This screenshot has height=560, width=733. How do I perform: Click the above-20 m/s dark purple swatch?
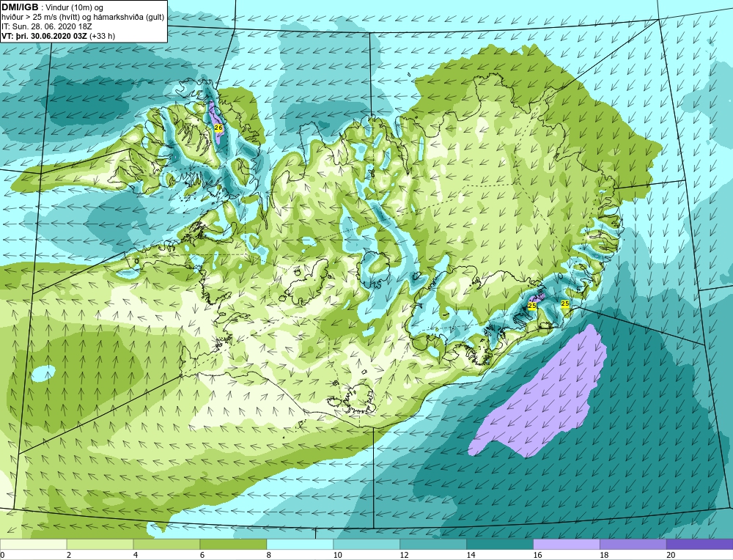(699, 544)
